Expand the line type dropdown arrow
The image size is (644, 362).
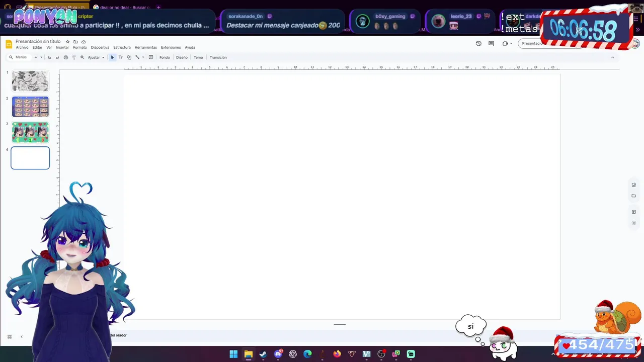coord(143,57)
